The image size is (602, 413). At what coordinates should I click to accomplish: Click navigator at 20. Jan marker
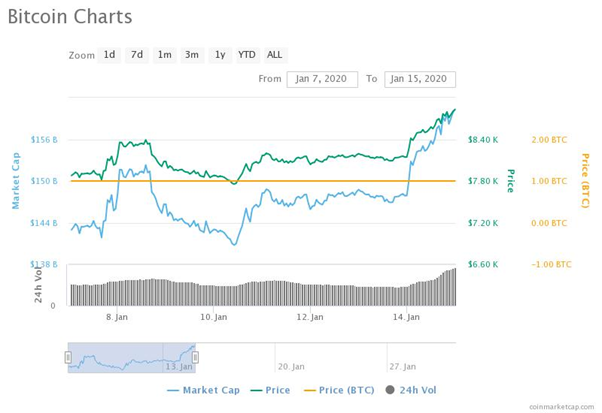tap(291, 367)
